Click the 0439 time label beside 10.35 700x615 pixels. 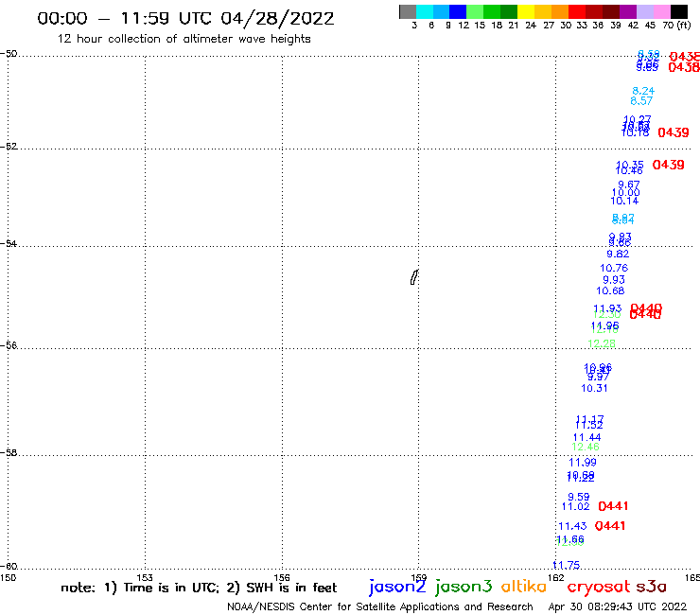[x=668, y=165]
